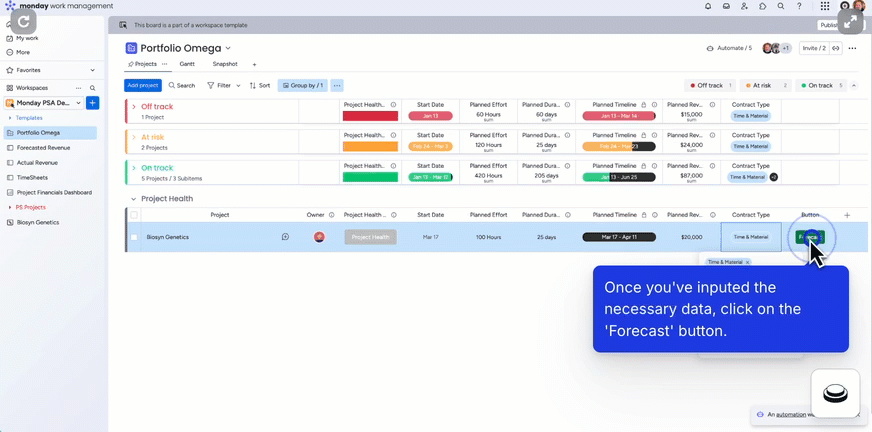The image size is (872, 432).
Task: Open the Monday PSA workspace dropdown
Action: tap(78, 103)
